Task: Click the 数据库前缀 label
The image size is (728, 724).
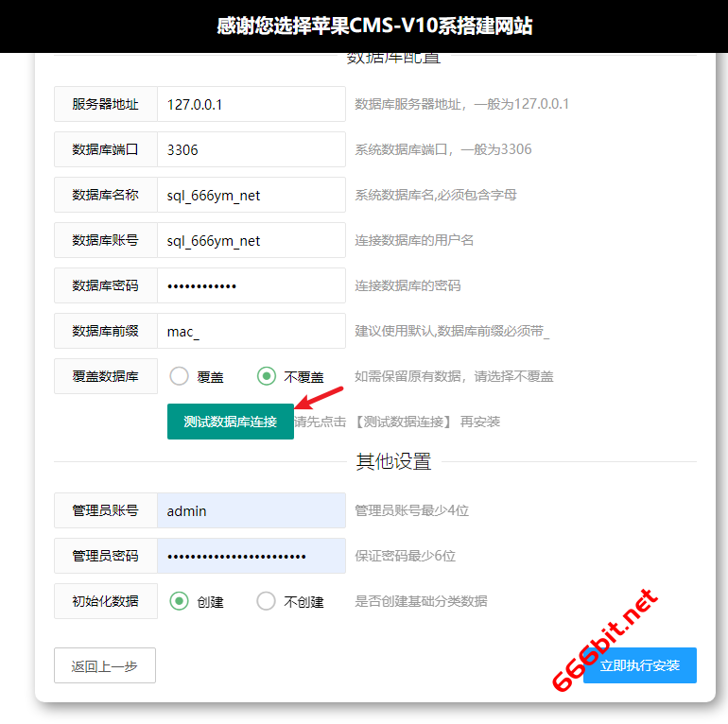Action: pos(105,331)
